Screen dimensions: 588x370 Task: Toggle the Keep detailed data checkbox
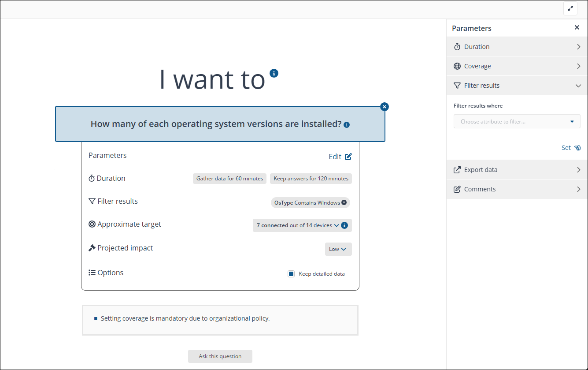(291, 274)
